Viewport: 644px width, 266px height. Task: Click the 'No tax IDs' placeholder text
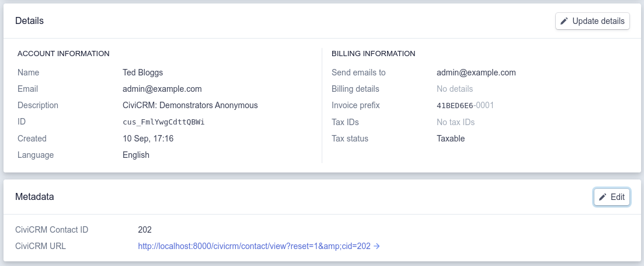pyautogui.click(x=455, y=122)
